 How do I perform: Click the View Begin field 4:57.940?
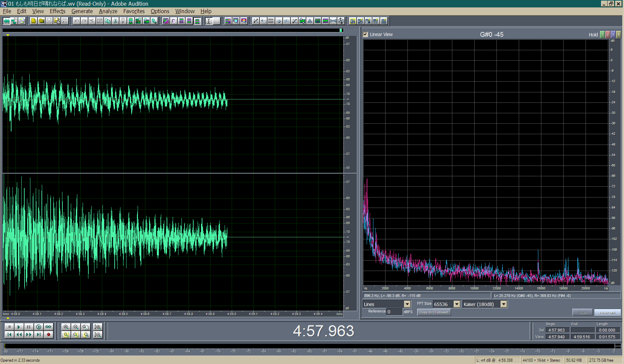pos(558,337)
